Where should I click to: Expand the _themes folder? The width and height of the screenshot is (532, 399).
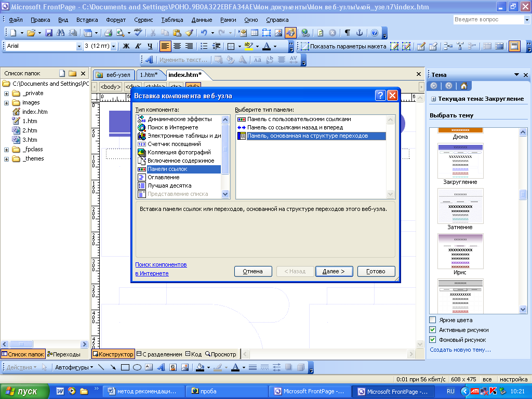pyautogui.click(x=6, y=159)
